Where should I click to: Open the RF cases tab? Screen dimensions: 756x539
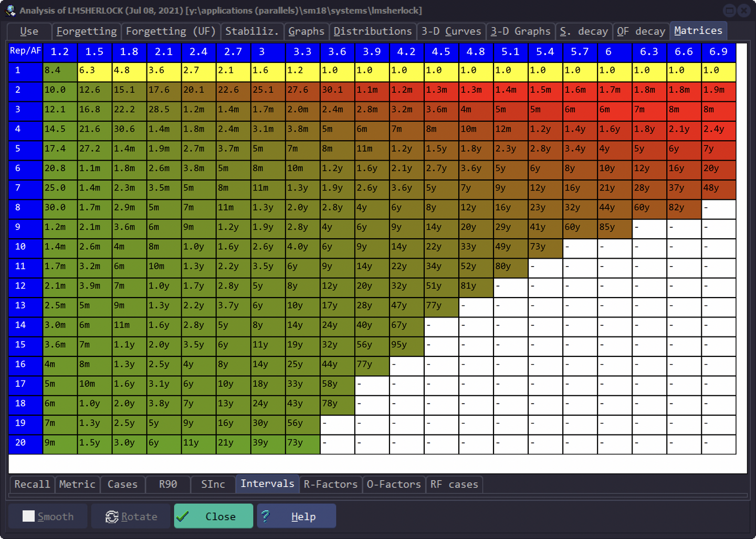tap(455, 484)
